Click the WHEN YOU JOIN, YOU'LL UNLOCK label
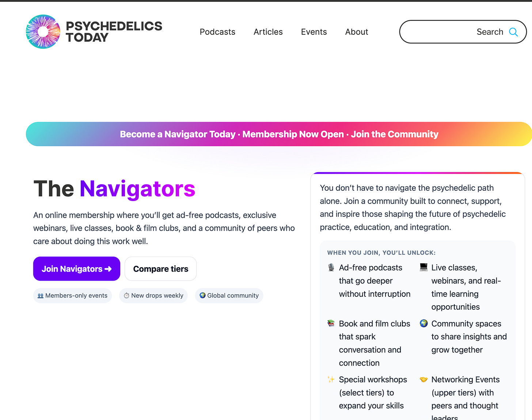This screenshot has height=420, width=532. [x=381, y=253]
